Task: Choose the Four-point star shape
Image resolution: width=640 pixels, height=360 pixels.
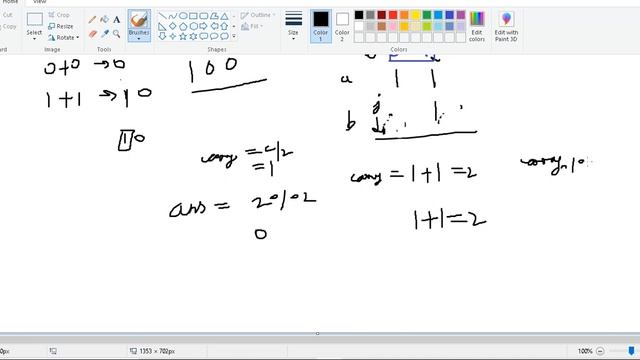Action: (173, 36)
